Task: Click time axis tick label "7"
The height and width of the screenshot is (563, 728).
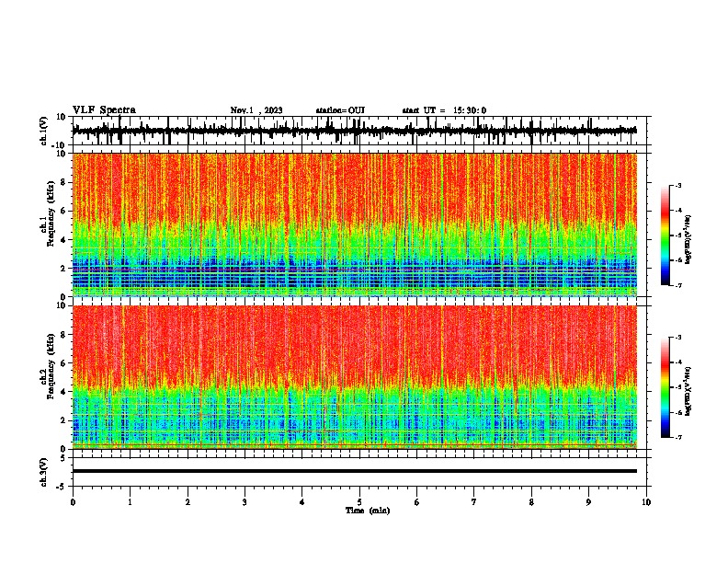Action: click(x=474, y=502)
